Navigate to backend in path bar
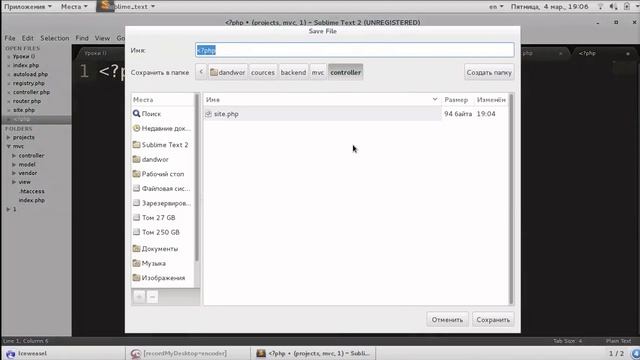Viewport: 640px width, 360px height. (293, 72)
